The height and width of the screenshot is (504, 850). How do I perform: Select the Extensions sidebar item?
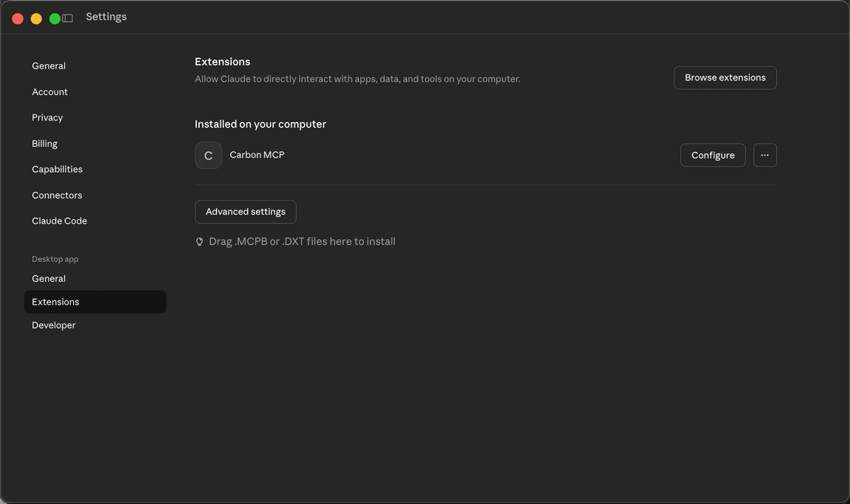pyautogui.click(x=55, y=302)
